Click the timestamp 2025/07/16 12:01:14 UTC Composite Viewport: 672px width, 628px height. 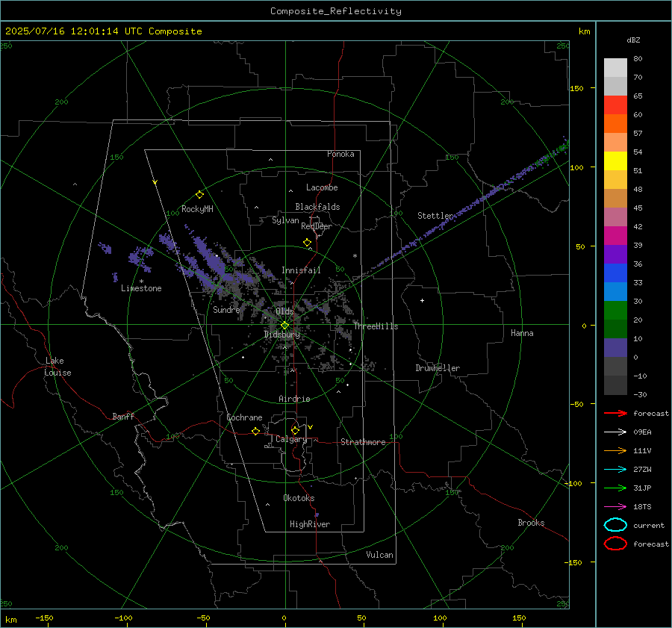point(103,31)
